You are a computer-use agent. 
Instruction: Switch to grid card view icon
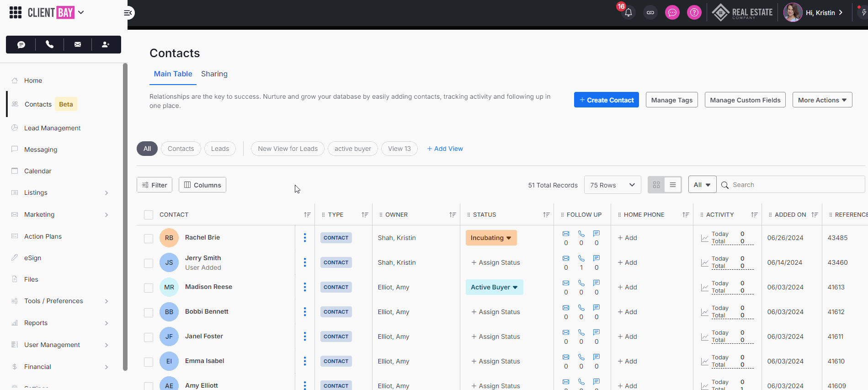pyautogui.click(x=656, y=185)
